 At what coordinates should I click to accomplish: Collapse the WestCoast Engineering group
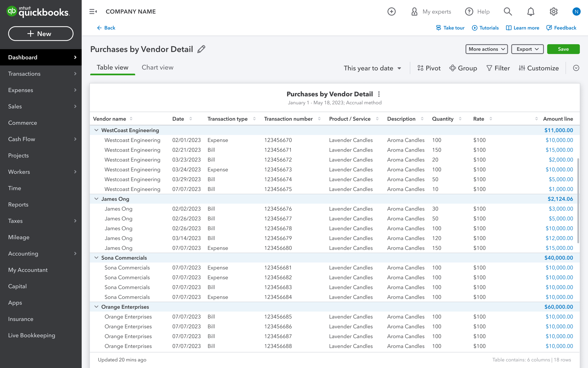pyautogui.click(x=96, y=130)
